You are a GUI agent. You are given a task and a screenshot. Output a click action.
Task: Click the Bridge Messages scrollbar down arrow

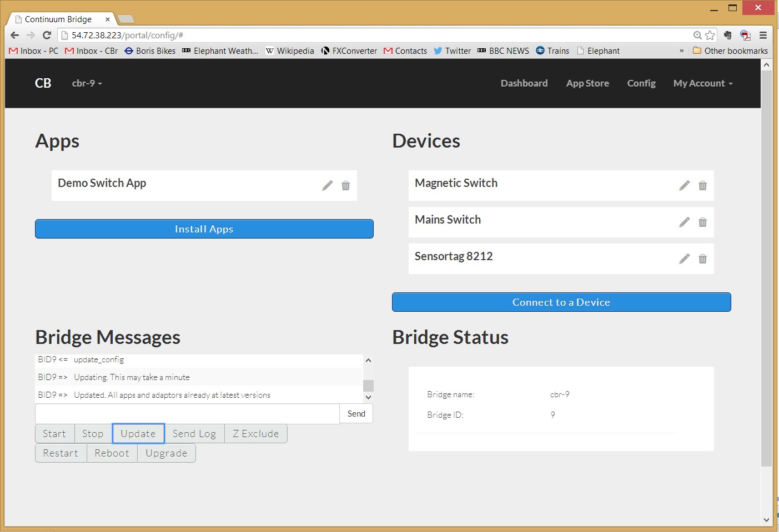click(368, 398)
